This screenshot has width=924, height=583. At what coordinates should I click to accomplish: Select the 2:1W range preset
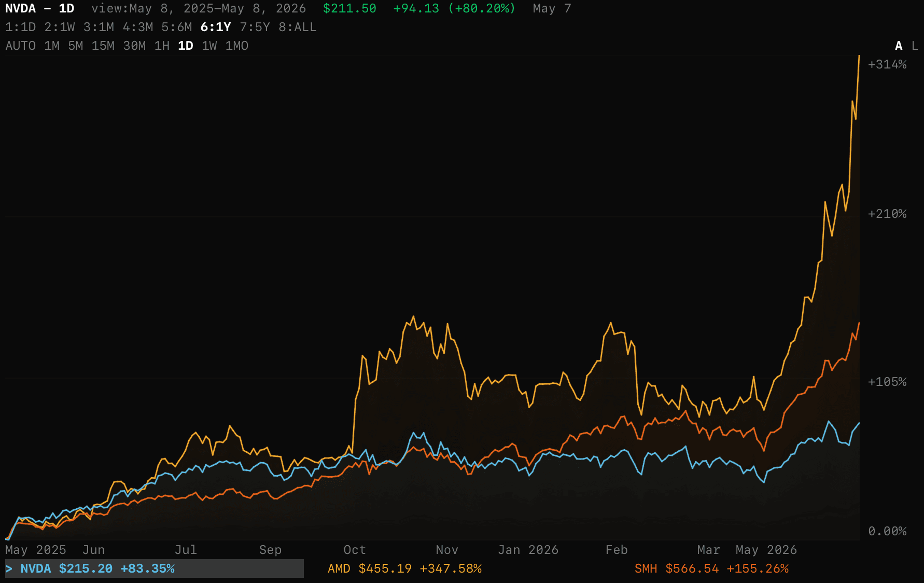point(60,27)
